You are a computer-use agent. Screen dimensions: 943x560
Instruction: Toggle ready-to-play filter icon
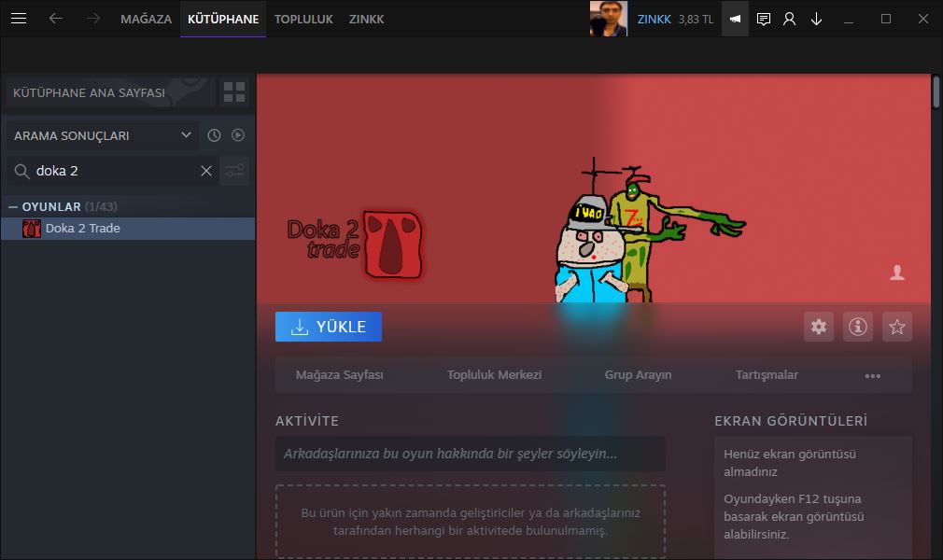[x=238, y=135]
